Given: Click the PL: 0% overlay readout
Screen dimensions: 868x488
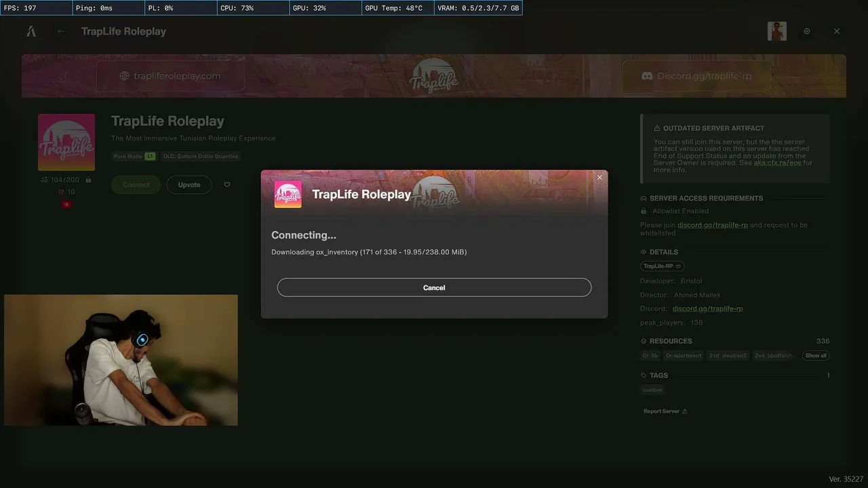Looking at the screenshot, I should point(180,8).
